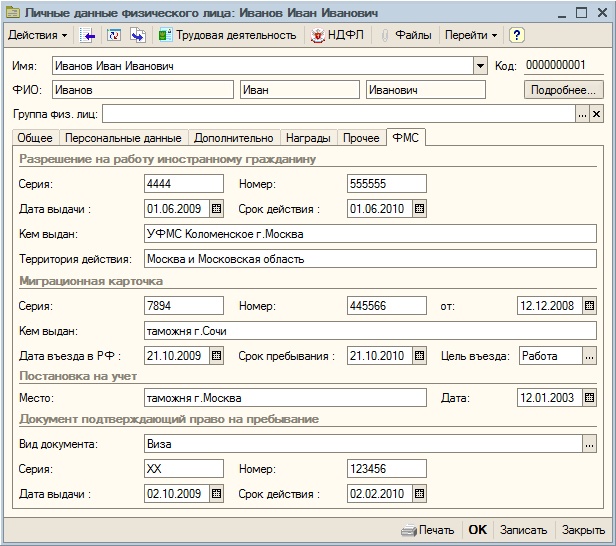Expand the Имя field dropdown arrow
616x546 pixels.
click(480, 66)
